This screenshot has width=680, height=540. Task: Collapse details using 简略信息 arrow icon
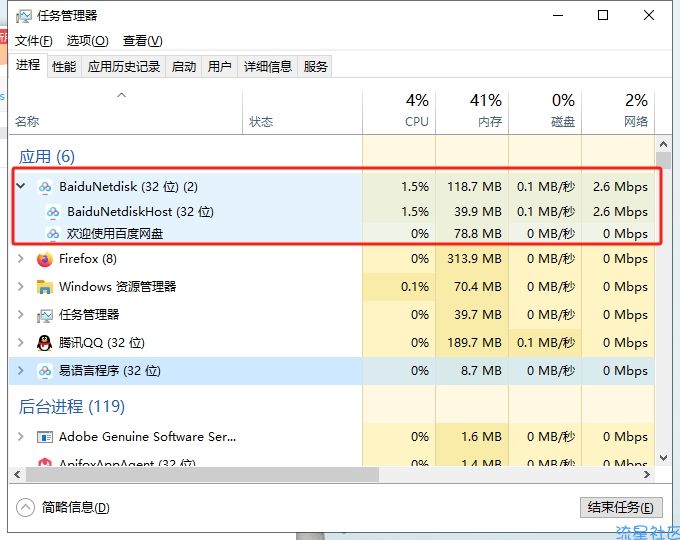25,507
